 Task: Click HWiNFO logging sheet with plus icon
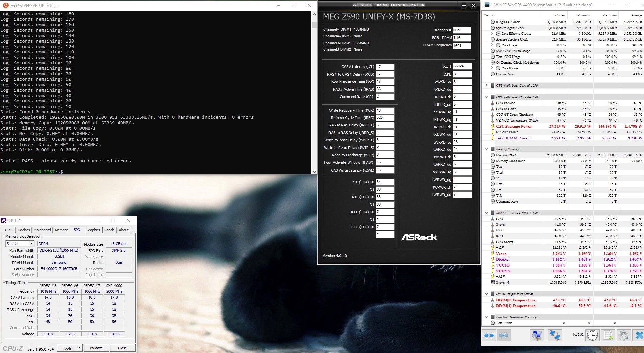click(608, 335)
